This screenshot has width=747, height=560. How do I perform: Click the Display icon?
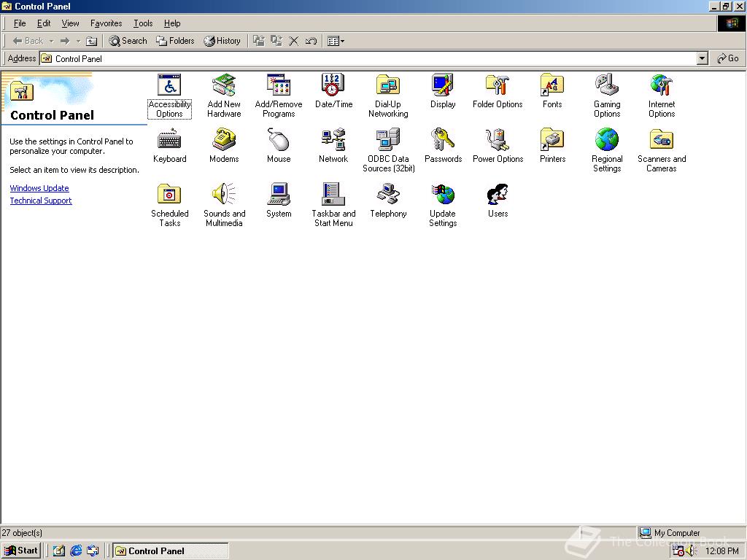[x=443, y=85]
